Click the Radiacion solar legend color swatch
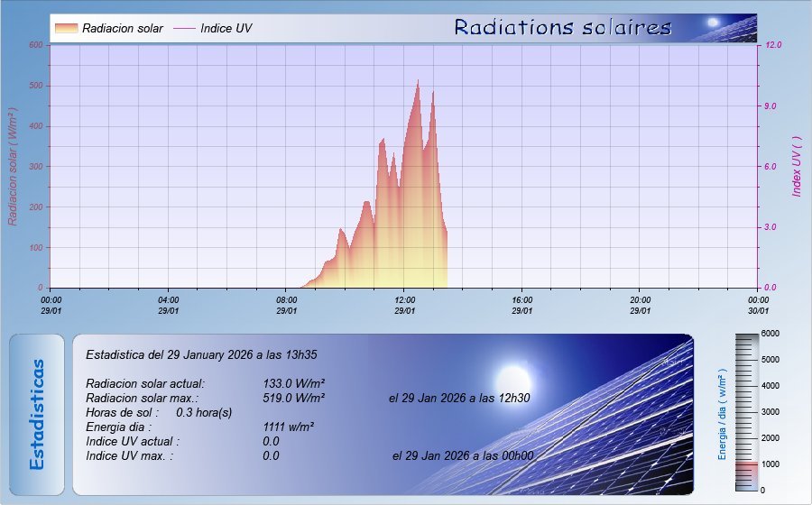Image resolution: width=812 pixels, height=505 pixels. (x=66, y=29)
